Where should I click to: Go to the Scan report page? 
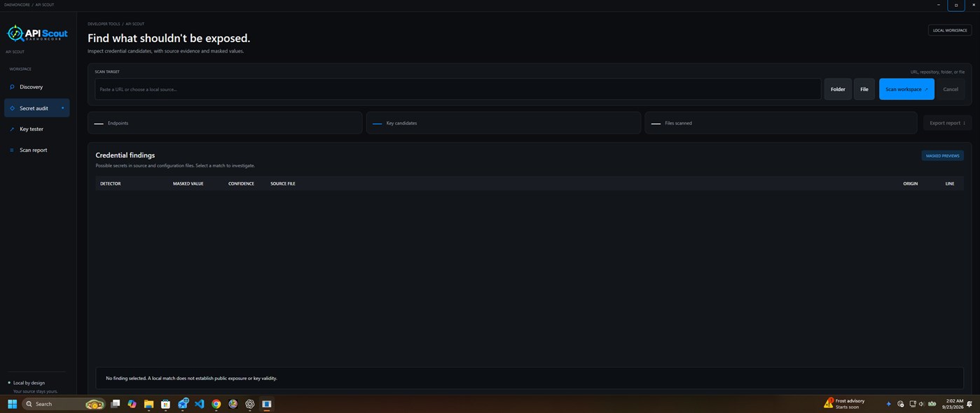[36, 150]
